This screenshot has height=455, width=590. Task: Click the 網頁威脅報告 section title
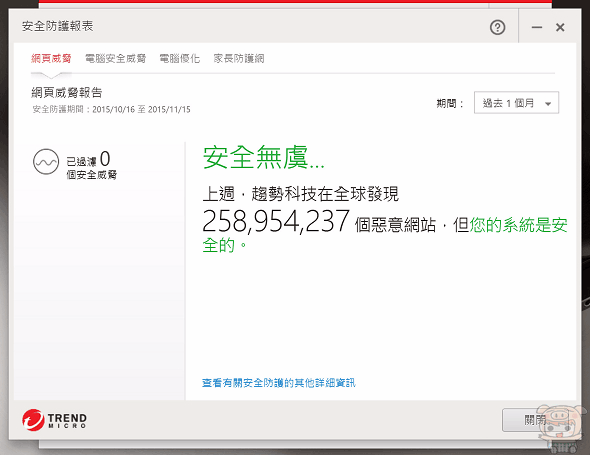(x=67, y=92)
